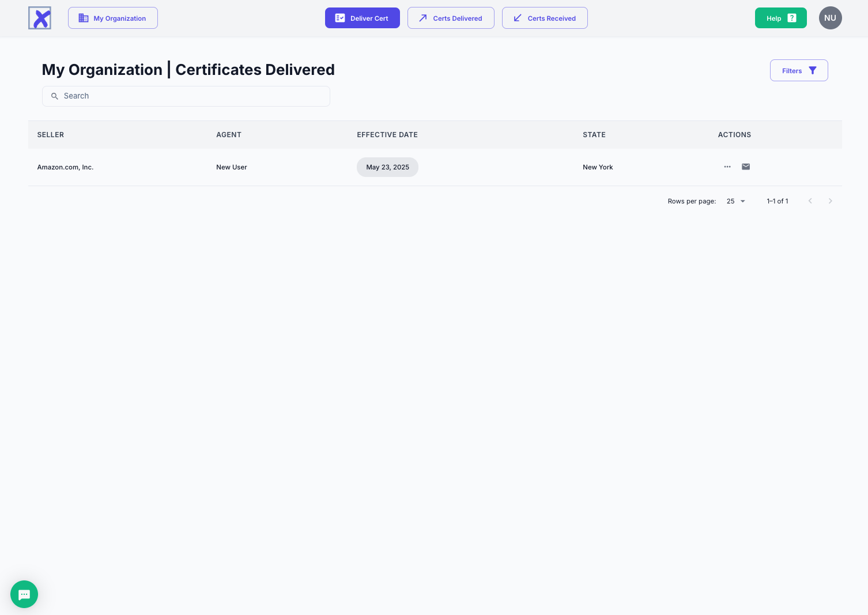This screenshot has height=615, width=868.
Task: Click the Effective Date column header
Action: (387, 135)
